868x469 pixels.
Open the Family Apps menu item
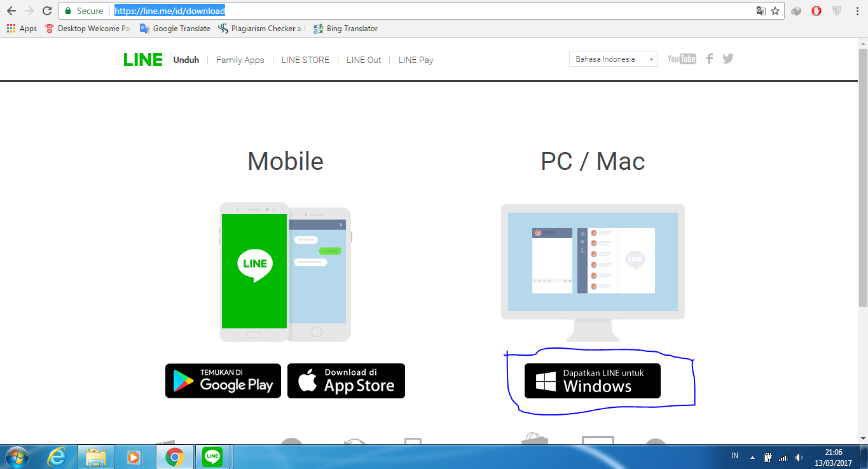coord(240,60)
